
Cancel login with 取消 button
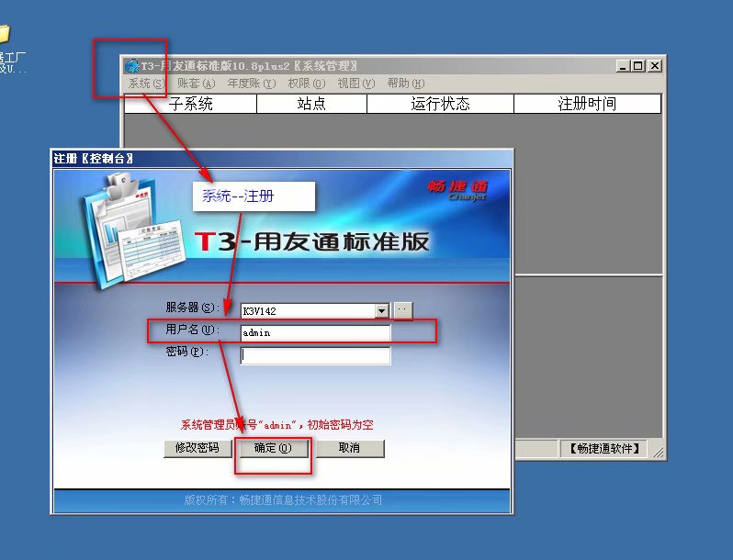coord(349,448)
